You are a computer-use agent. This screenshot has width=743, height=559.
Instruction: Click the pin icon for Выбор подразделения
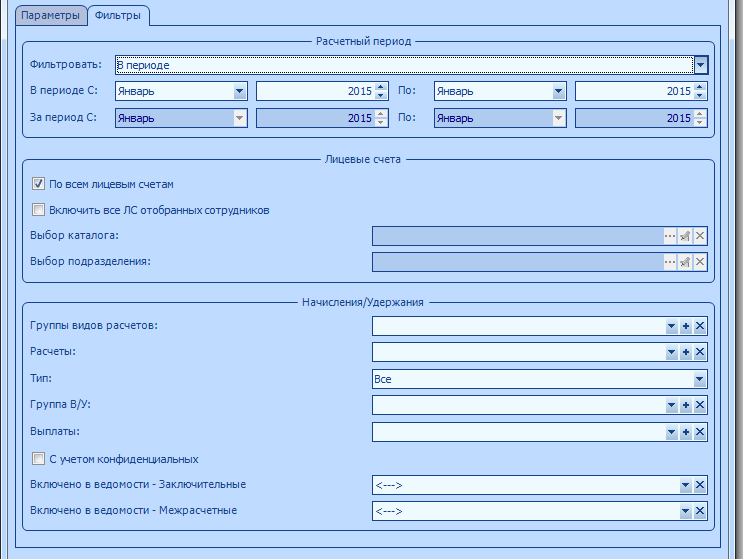pyautogui.click(x=685, y=262)
